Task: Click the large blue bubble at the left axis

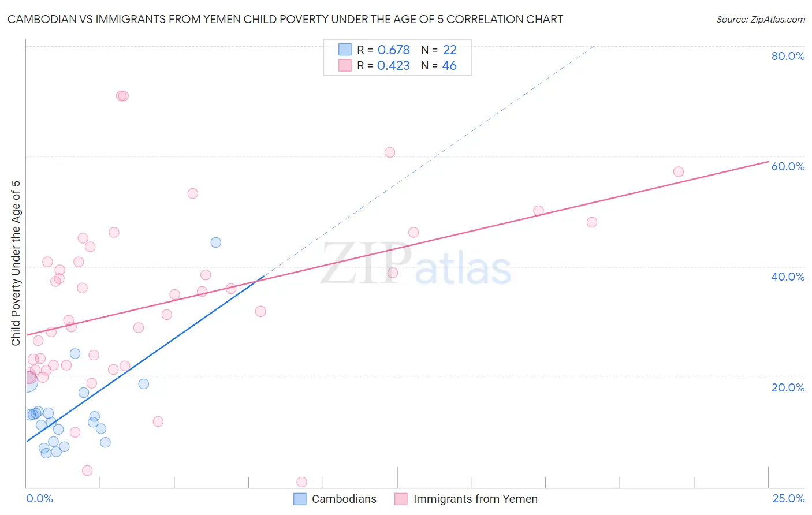Action: coord(27,380)
